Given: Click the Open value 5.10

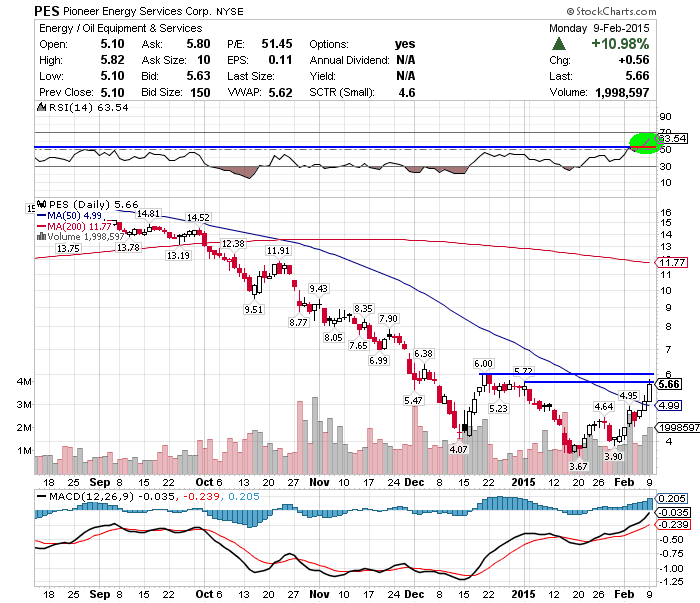Looking at the screenshot, I should pos(112,44).
